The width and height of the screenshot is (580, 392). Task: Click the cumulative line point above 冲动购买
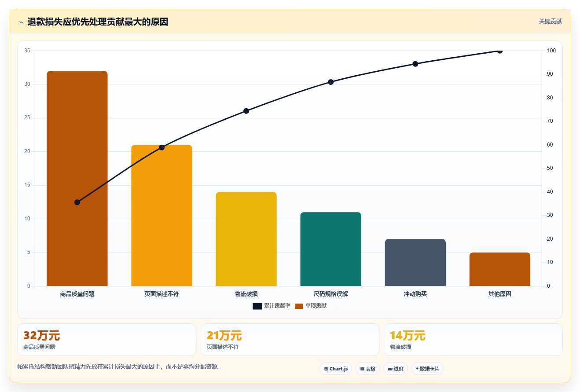coord(415,64)
